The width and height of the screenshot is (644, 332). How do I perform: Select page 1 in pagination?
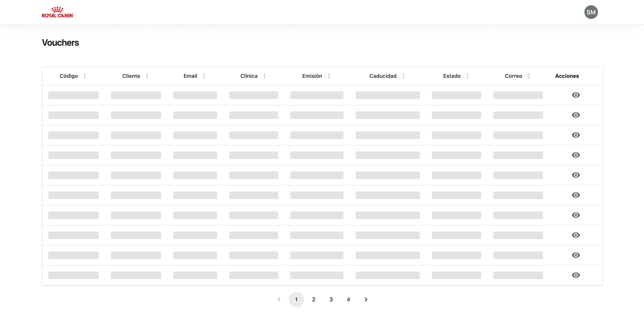coord(296,300)
